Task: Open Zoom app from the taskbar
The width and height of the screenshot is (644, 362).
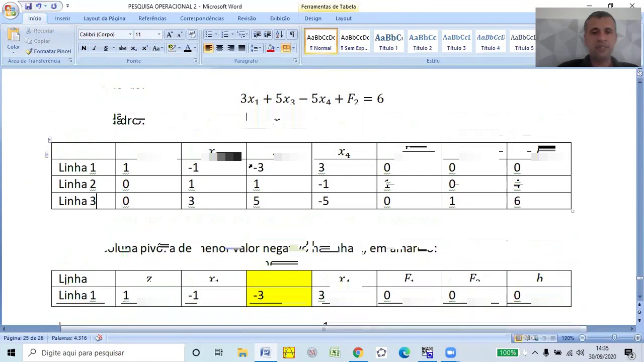Action: [x=450, y=352]
